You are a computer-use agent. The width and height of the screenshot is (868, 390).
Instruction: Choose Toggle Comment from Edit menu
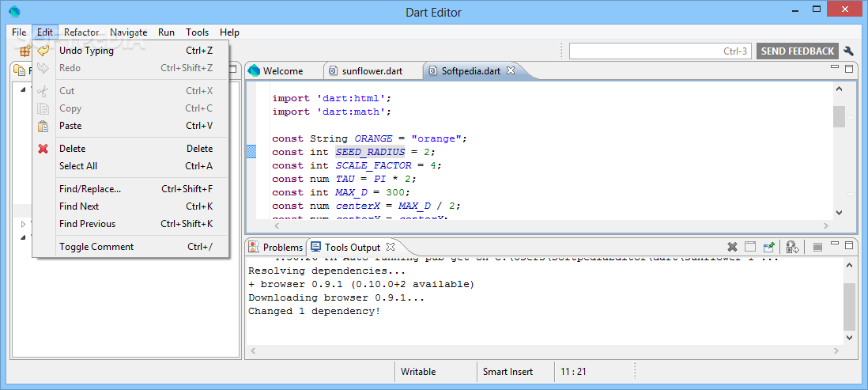[130, 247]
